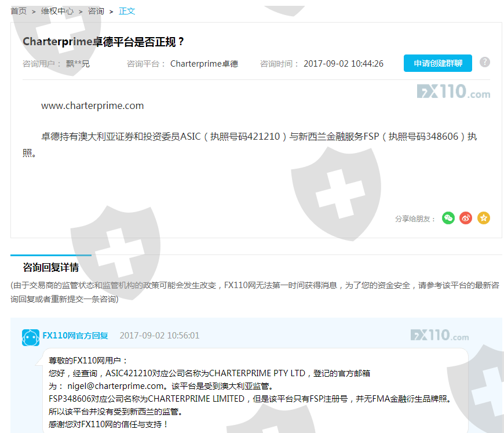Click the line 所以该平台并没有受到新西兰的监管
The width and height of the screenshot is (504, 433).
click(x=116, y=412)
